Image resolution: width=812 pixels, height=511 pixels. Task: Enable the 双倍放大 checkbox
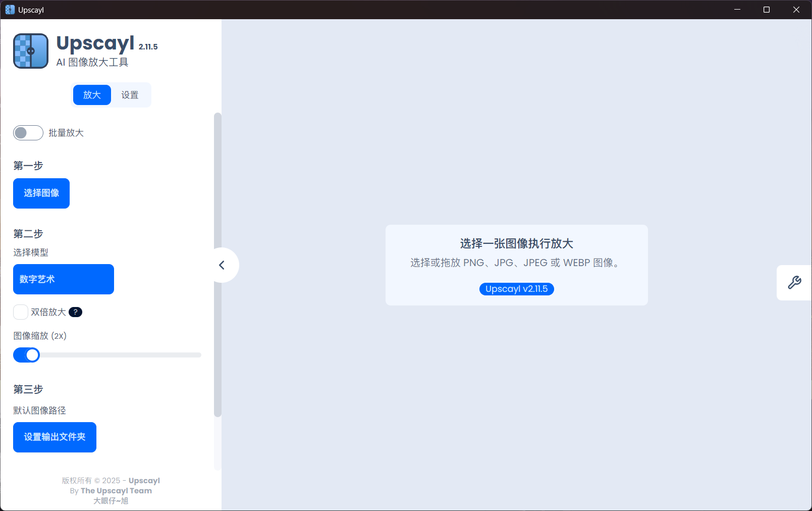pyautogui.click(x=21, y=312)
